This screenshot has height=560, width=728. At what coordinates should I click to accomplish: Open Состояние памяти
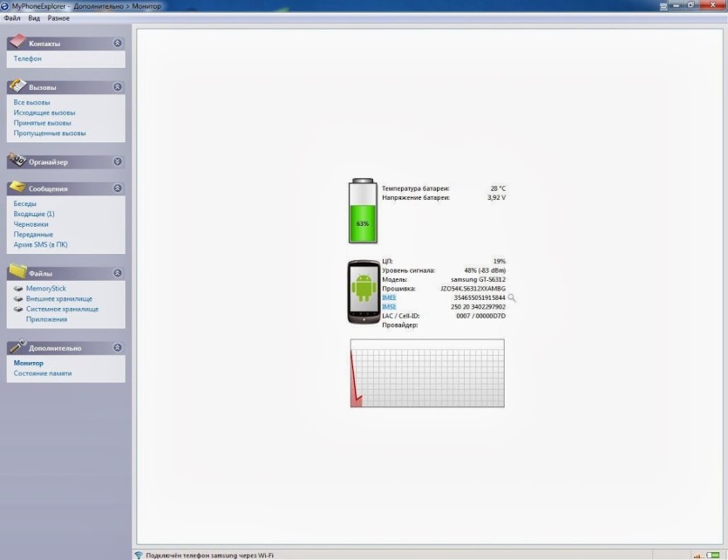(x=42, y=372)
